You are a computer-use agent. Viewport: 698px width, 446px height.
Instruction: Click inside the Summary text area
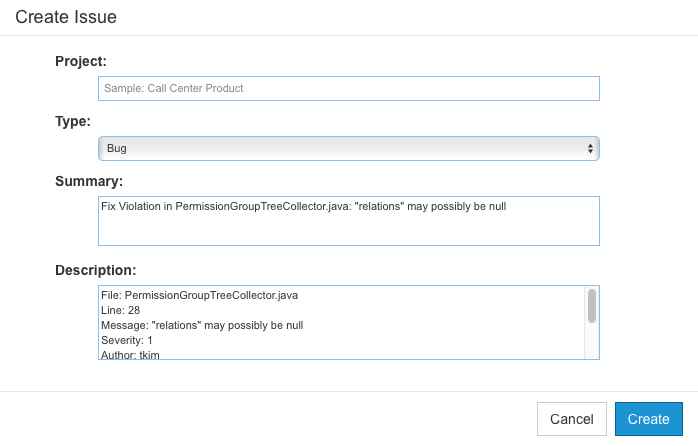coord(349,221)
